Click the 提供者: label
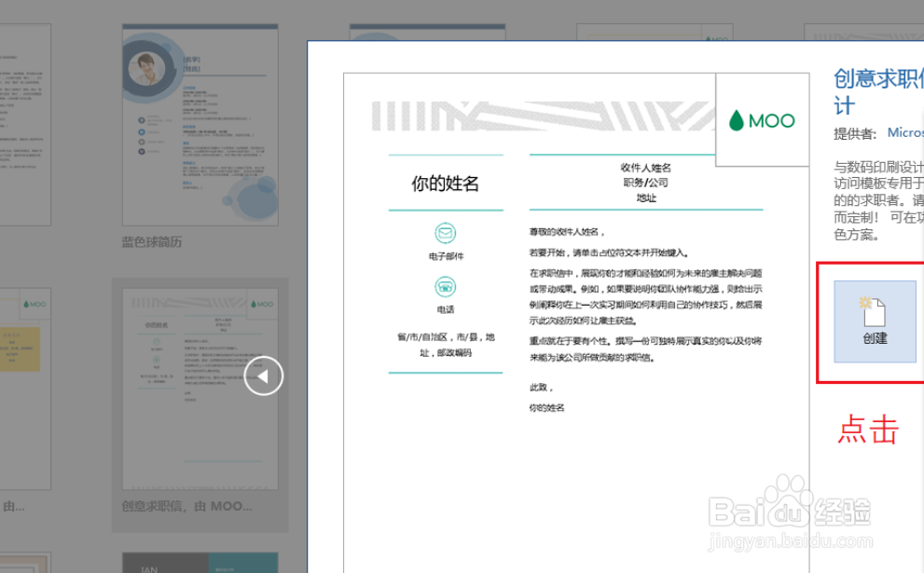 855,133
